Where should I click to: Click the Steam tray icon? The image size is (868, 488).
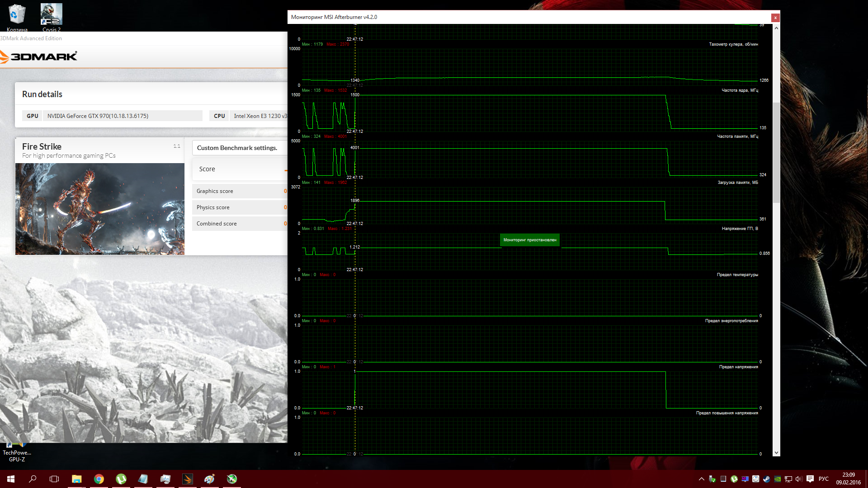[766, 479]
